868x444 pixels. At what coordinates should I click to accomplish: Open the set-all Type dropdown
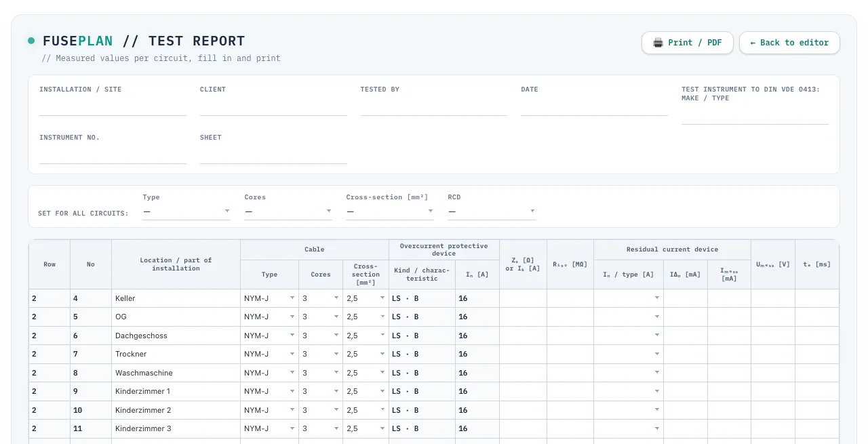coord(186,211)
